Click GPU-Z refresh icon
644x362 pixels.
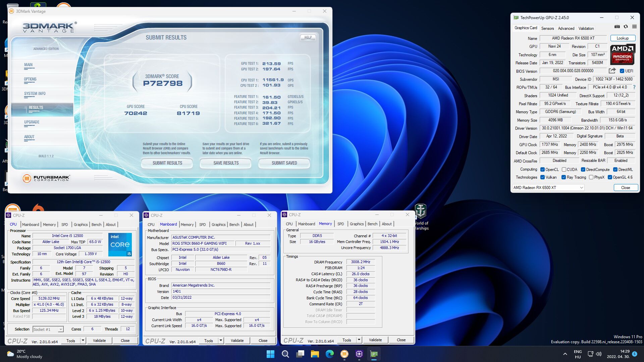626,27
